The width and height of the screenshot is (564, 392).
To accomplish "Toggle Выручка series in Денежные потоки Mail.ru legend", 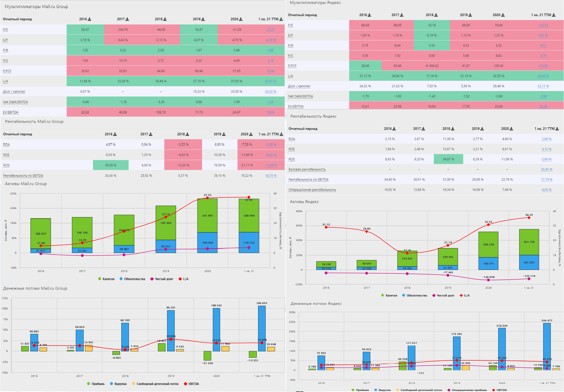I will pyautogui.click(x=118, y=384).
